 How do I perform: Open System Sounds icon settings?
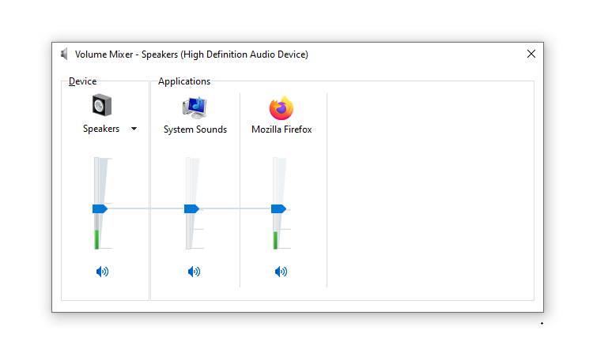[195, 107]
